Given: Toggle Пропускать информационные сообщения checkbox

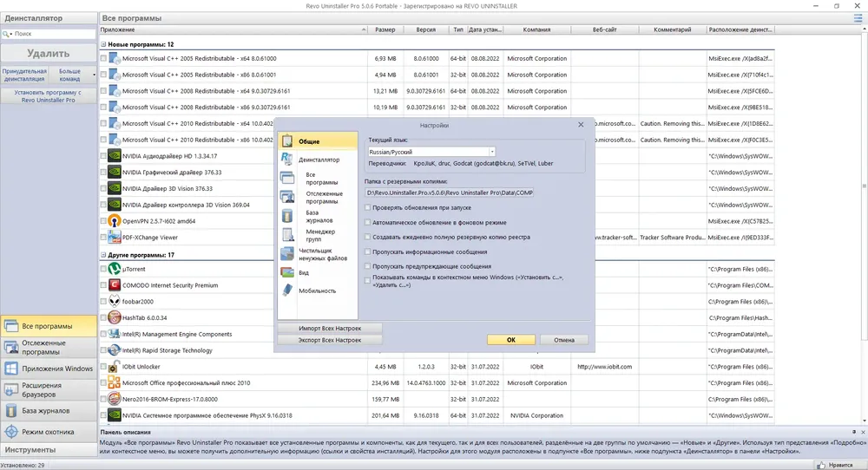Looking at the screenshot, I should 367,251.
